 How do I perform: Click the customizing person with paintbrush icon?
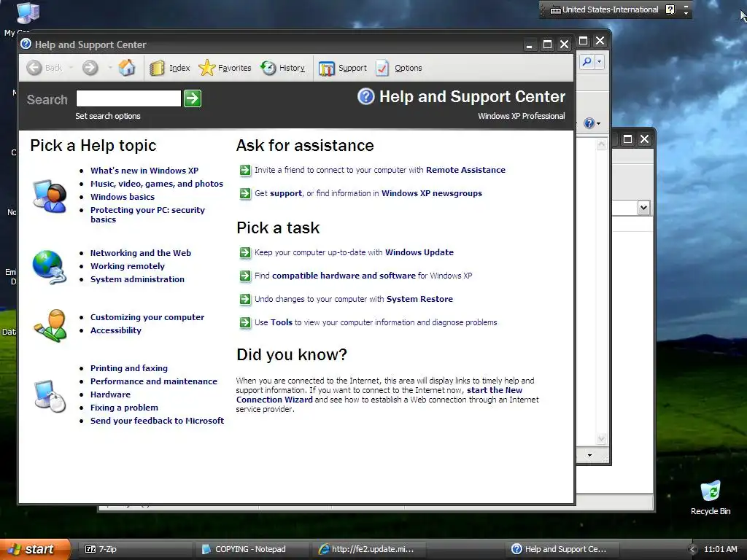click(50, 326)
